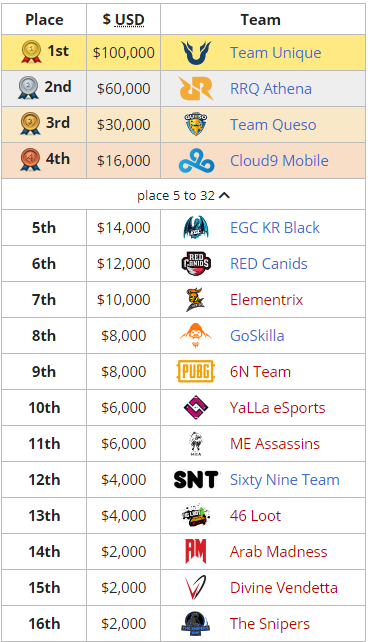370x642 pixels.
Task: Open the 46 Loot team link
Action: 255,515
